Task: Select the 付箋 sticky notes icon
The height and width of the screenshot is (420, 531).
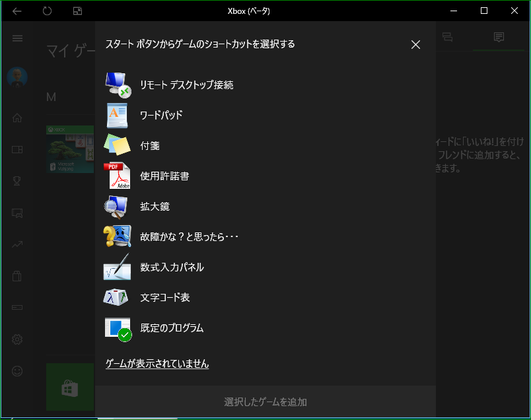Action: pyautogui.click(x=117, y=145)
